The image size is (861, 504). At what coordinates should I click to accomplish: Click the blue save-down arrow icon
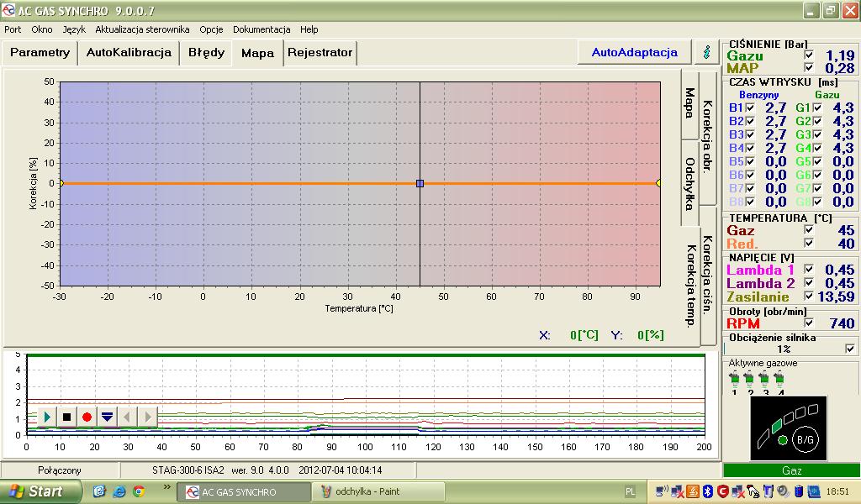[107, 417]
